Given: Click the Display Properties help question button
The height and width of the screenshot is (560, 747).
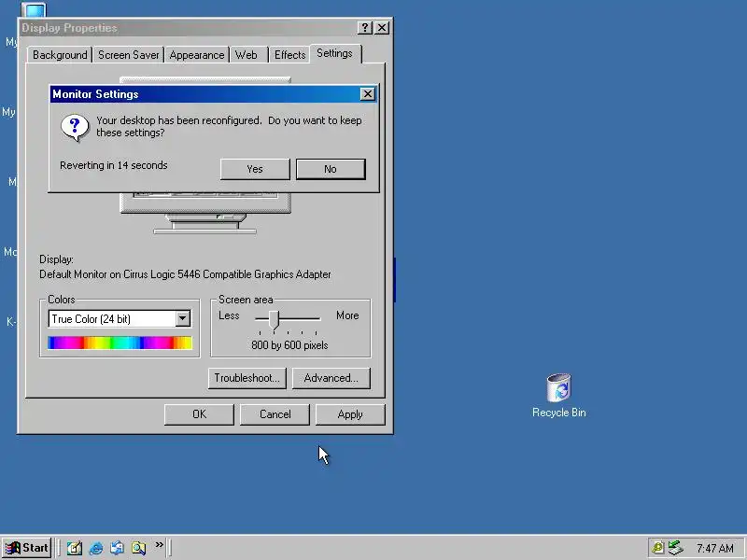Looking at the screenshot, I should (x=364, y=28).
